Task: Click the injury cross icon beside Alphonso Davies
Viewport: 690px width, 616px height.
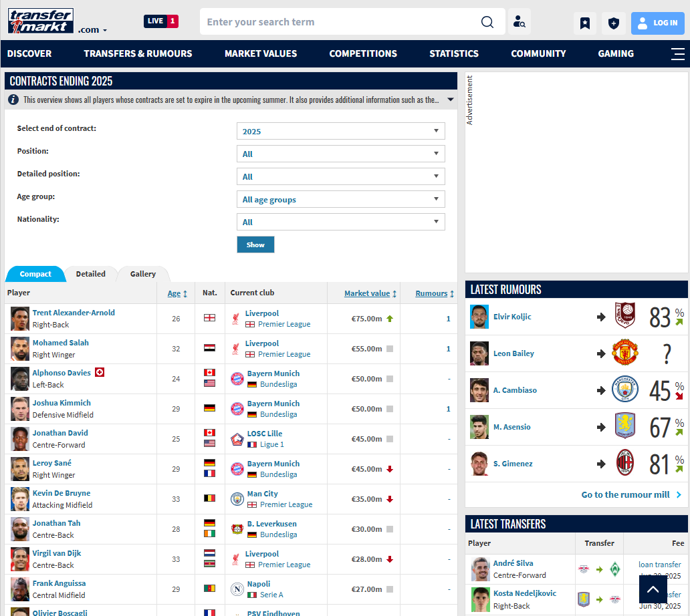Action: click(100, 372)
